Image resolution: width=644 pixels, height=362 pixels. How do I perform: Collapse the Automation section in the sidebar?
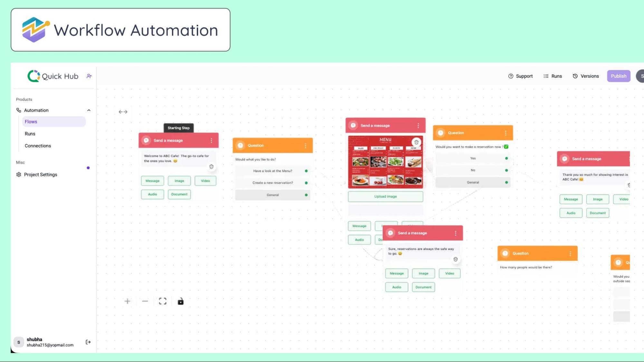pyautogui.click(x=89, y=110)
